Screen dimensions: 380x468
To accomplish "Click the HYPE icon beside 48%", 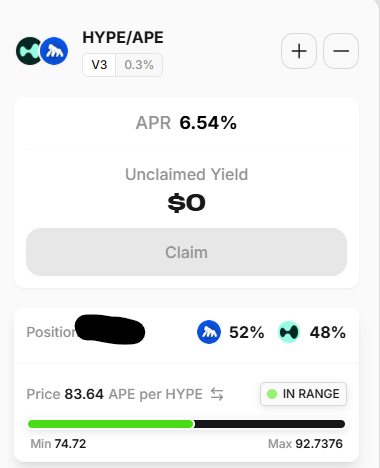I will [289, 332].
